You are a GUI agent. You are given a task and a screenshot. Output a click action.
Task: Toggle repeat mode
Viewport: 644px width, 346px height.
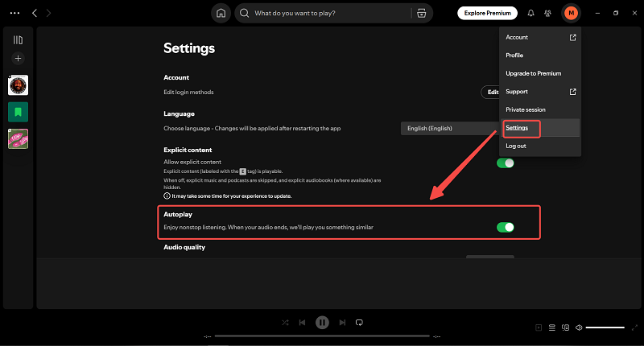(x=359, y=323)
